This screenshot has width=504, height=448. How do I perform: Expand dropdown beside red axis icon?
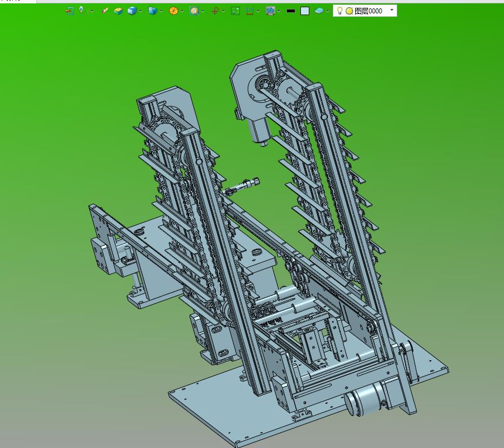(223, 11)
